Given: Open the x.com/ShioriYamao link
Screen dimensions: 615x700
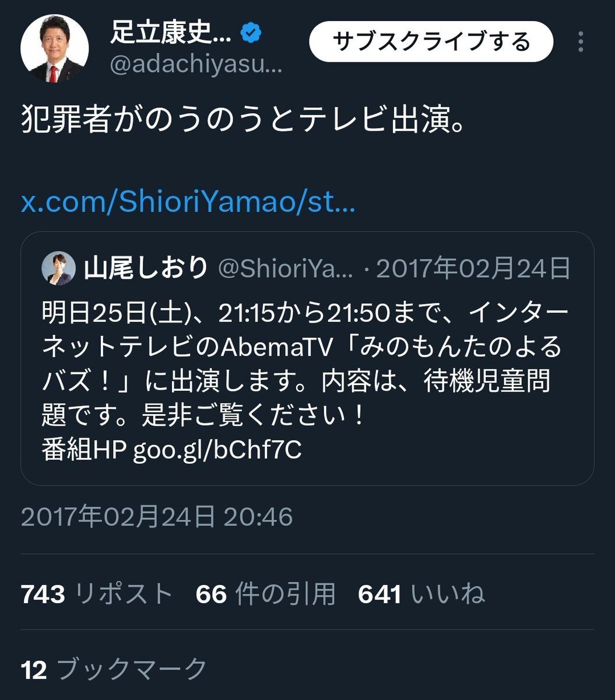Looking at the screenshot, I should pos(188,204).
